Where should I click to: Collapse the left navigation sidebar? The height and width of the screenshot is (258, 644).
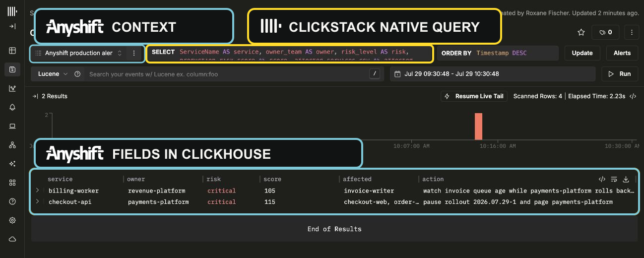[x=12, y=26]
